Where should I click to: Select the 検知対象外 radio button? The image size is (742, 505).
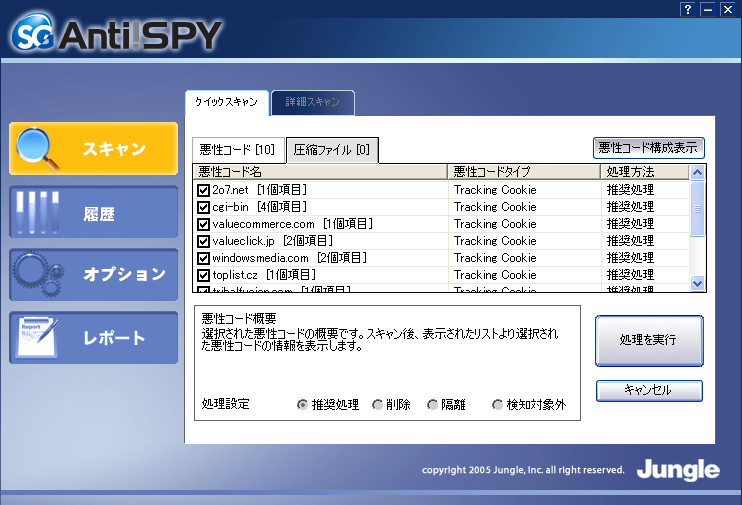pyautogui.click(x=497, y=405)
